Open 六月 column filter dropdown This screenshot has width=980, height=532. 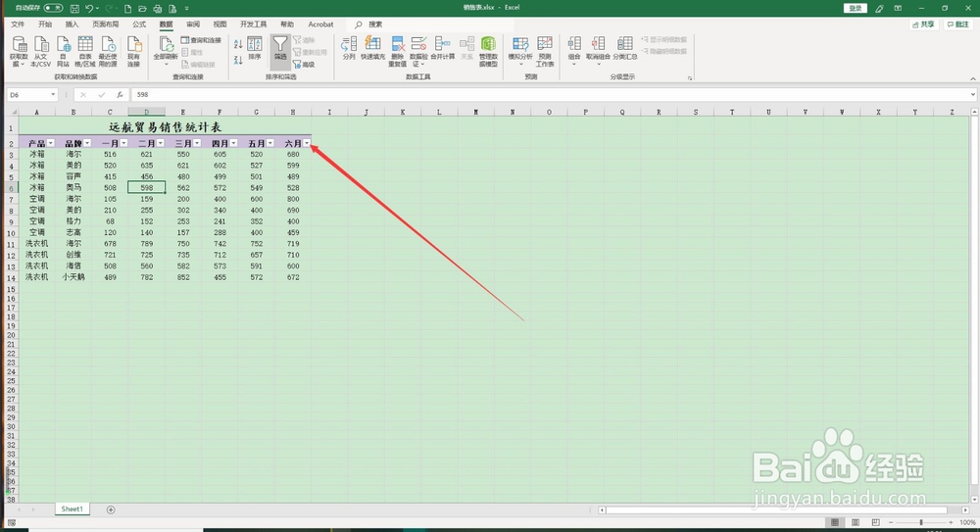pos(307,143)
